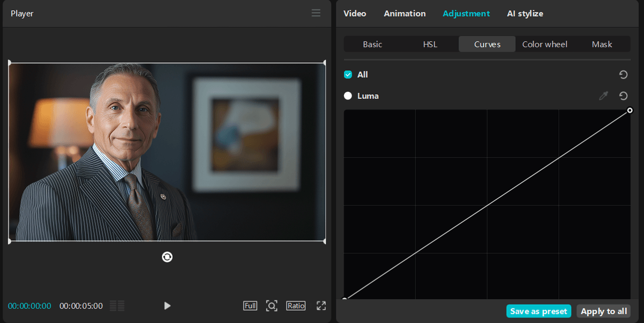Screen dimensions: 644x323
Task: Click the top-left corner handle of the preview
Action: pos(9,63)
